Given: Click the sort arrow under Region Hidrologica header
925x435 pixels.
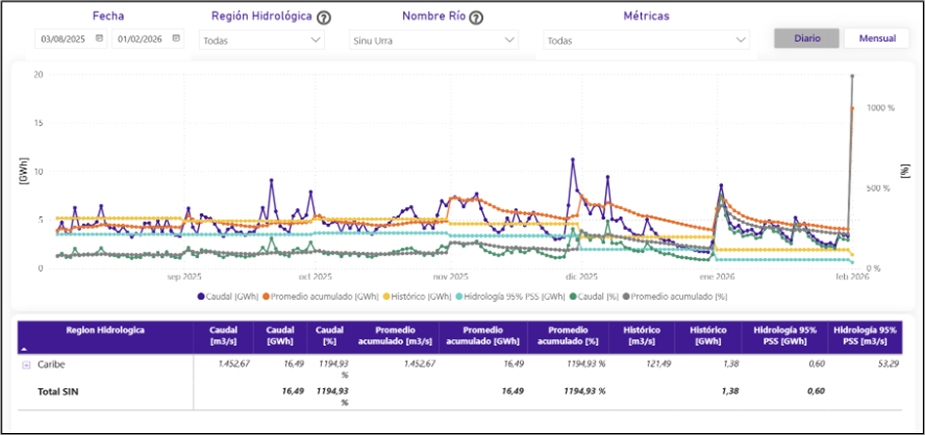Looking at the screenshot, I should (x=25, y=348).
